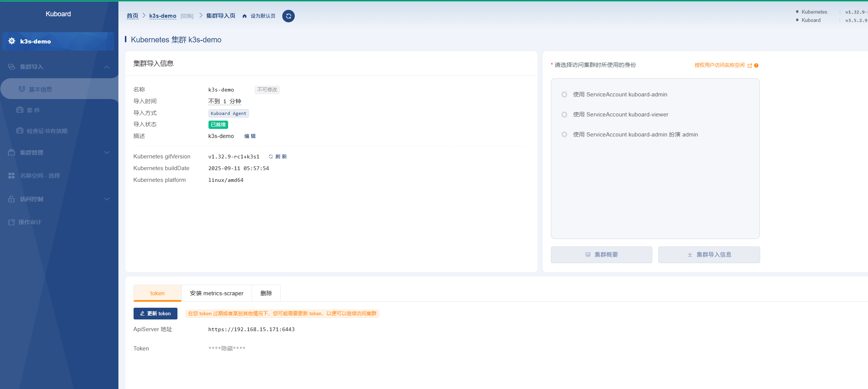Viewport: 868px width, 389px height.
Task: Expand the 访问控制 sidebar menu
Action: (x=107, y=199)
